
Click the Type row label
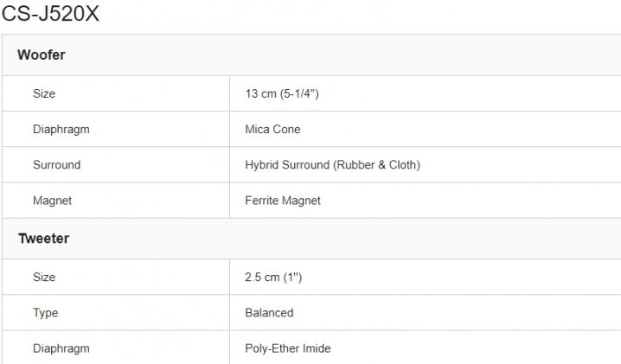(x=46, y=313)
